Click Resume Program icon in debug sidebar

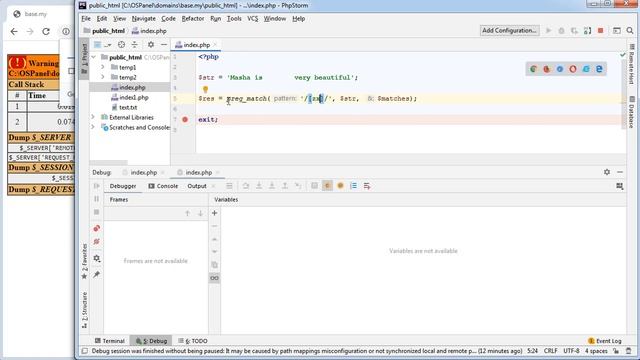click(97, 186)
